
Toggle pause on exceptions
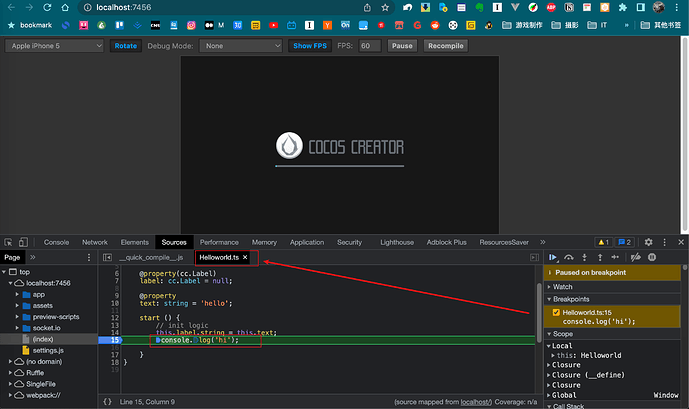(652, 257)
